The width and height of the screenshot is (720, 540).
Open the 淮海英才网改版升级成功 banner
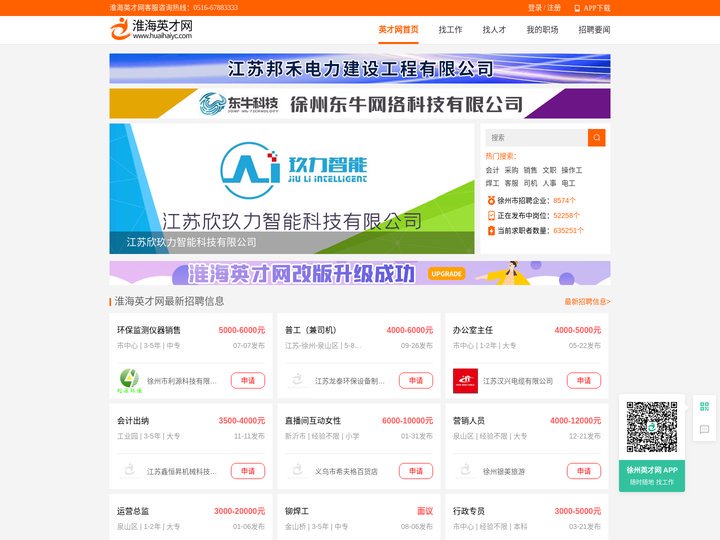pyautogui.click(x=360, y=273)
